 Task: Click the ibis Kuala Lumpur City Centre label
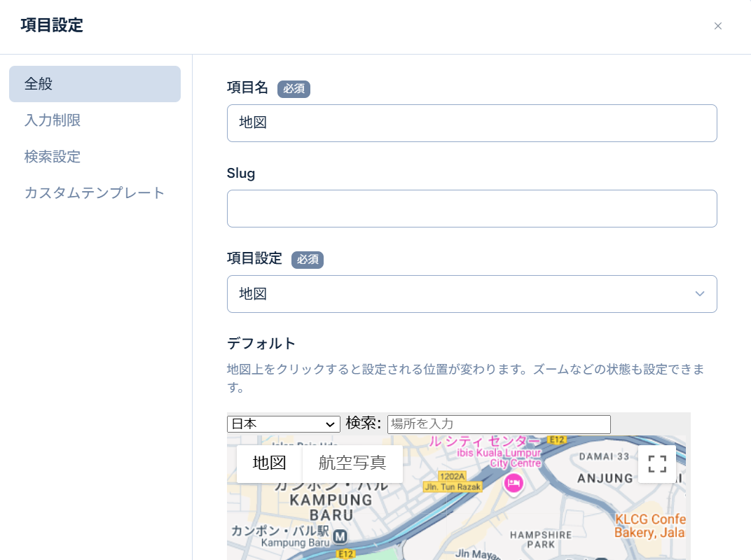coord(497,457)
